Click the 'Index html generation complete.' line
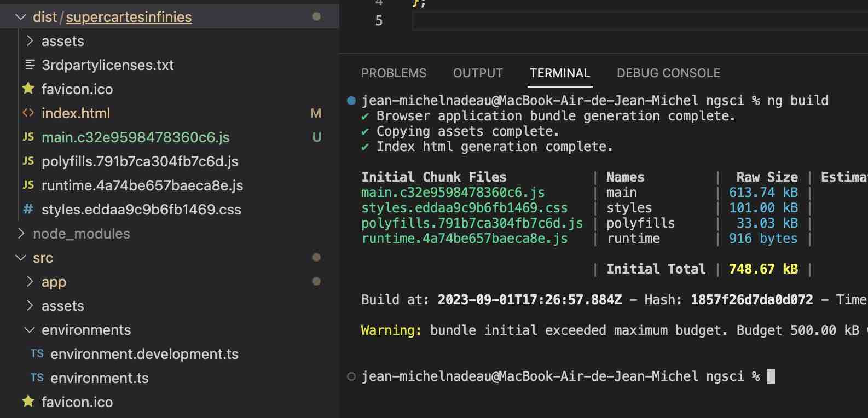This screenshot has height=418, width=868. coord(494,147)
